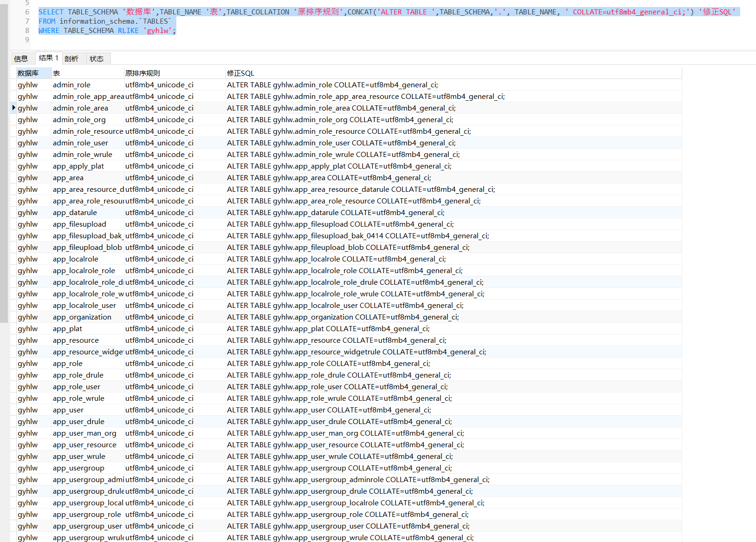Switch to the 信息 tab

click(x=21, y=59)
